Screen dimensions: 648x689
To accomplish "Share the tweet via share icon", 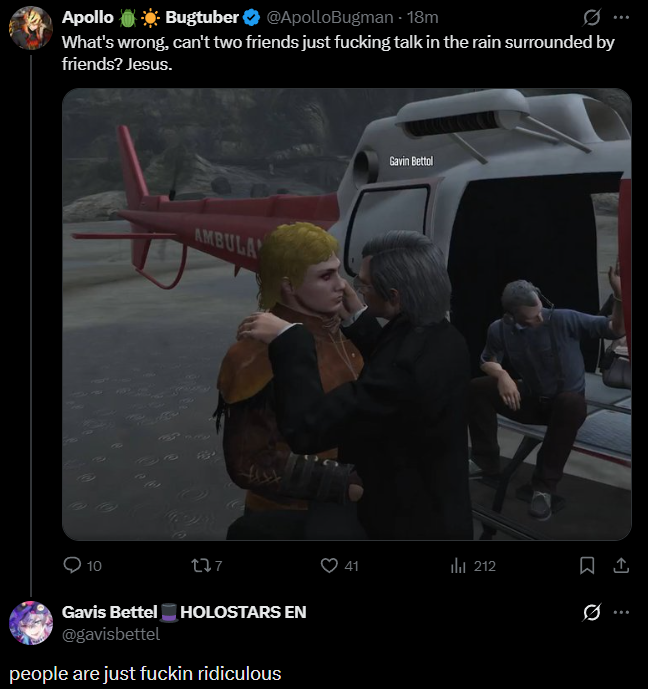I will [621, 566].
